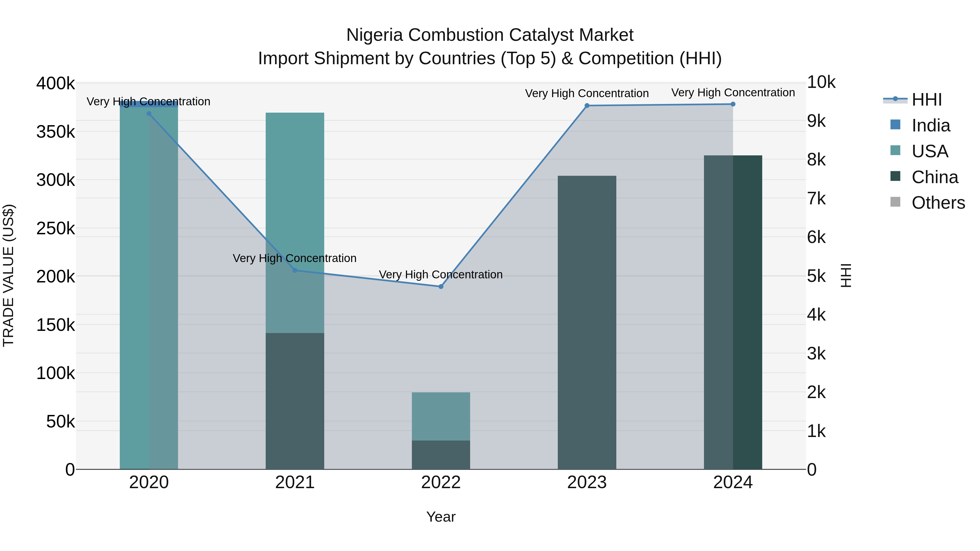Image resolution: width=980 pixels, height=551 pixels.
Task: Click the Nigeria Combustion Catalyst Market title
Action: tap(490, 35)
